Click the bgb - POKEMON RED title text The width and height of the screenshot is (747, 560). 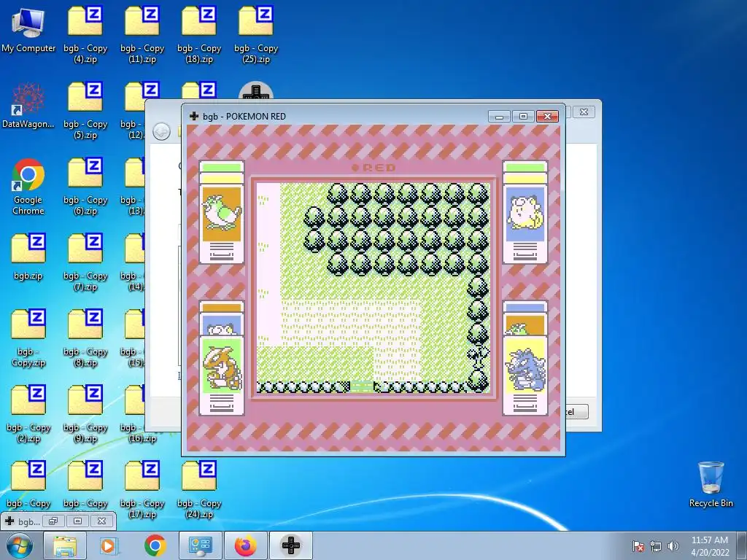tap(244, 116)
